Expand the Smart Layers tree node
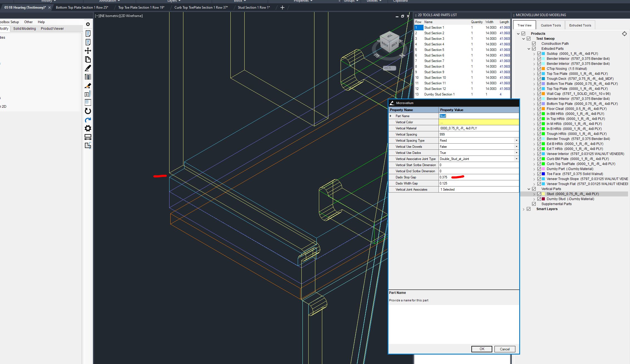 (523, 209)
